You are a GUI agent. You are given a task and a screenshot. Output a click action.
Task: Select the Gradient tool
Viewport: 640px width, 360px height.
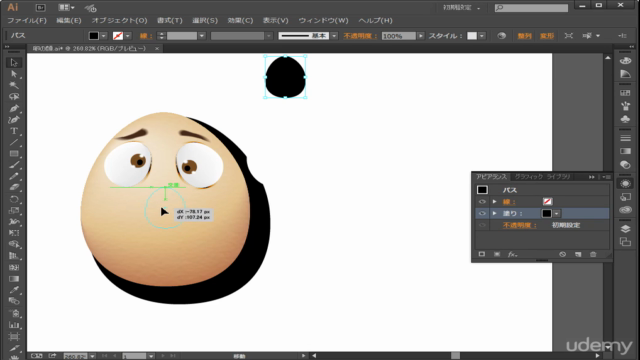14,279
